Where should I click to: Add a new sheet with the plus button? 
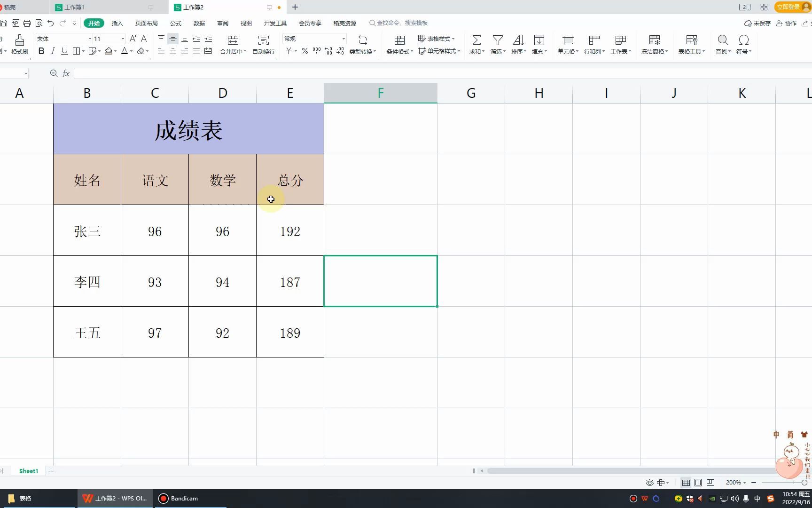[x=51, y=471]
